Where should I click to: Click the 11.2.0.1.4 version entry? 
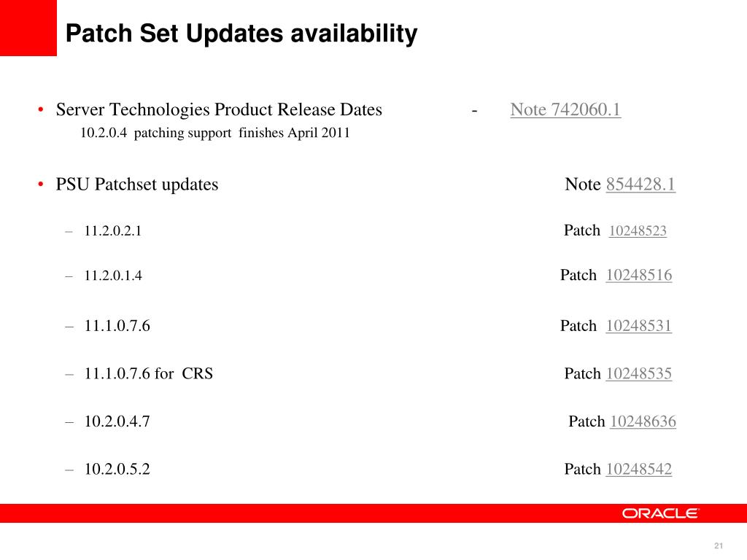113,276
